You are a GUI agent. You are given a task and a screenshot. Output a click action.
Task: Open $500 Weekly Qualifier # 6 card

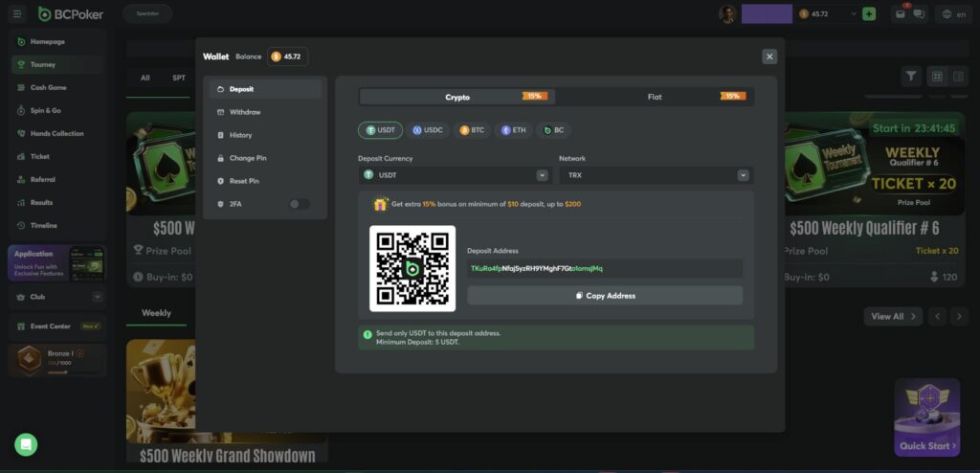coord(875,199)
